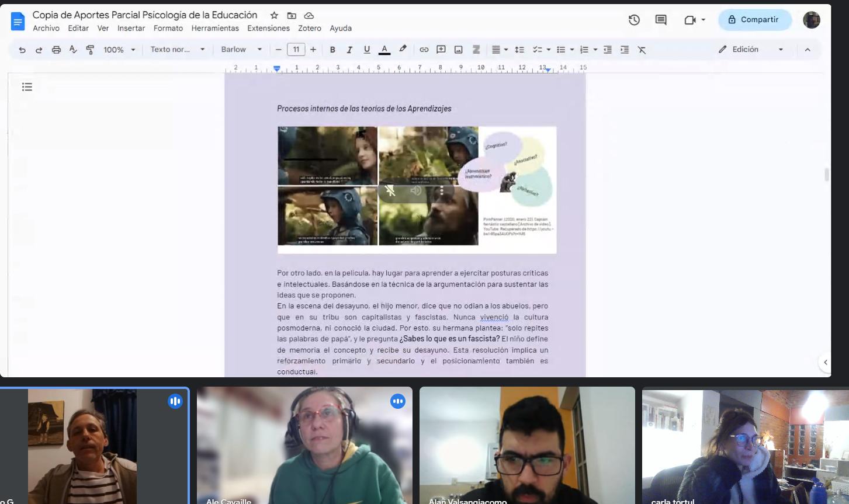Move document with folder icon

tap(292, 15)
